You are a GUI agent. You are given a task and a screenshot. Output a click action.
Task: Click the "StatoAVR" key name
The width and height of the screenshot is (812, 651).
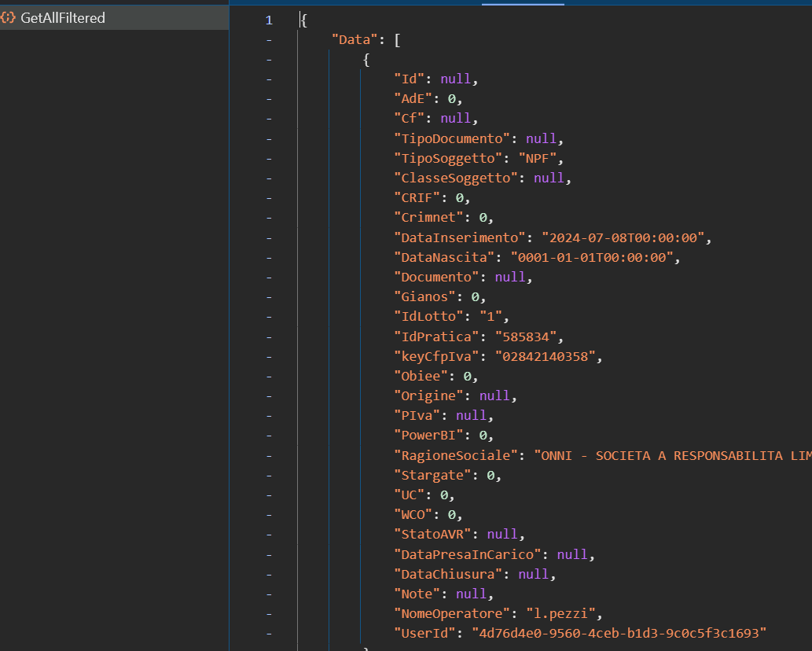pyautogui.click(x=432, y=535)
